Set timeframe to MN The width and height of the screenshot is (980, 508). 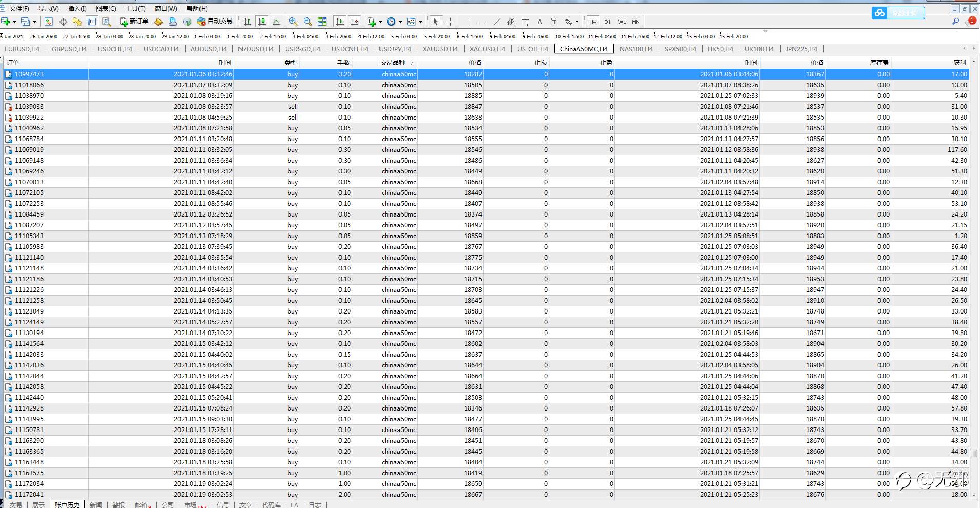(636, 22)
